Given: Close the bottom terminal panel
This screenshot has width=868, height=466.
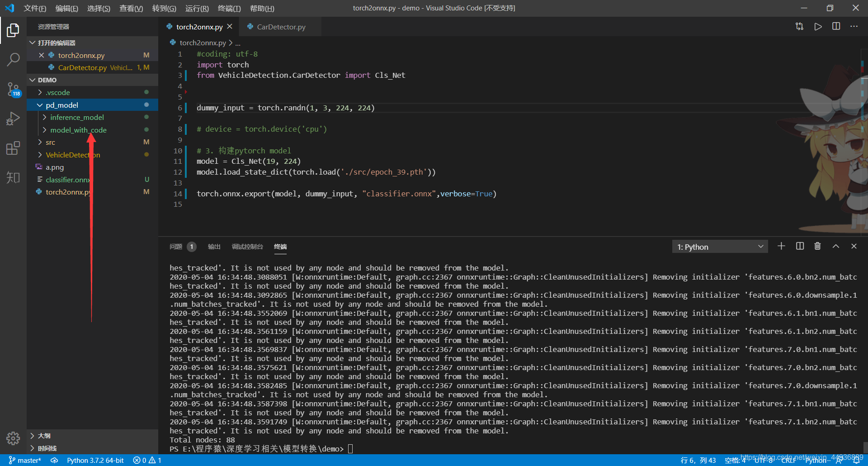Looking at the screenshot, I should point(854,246).
